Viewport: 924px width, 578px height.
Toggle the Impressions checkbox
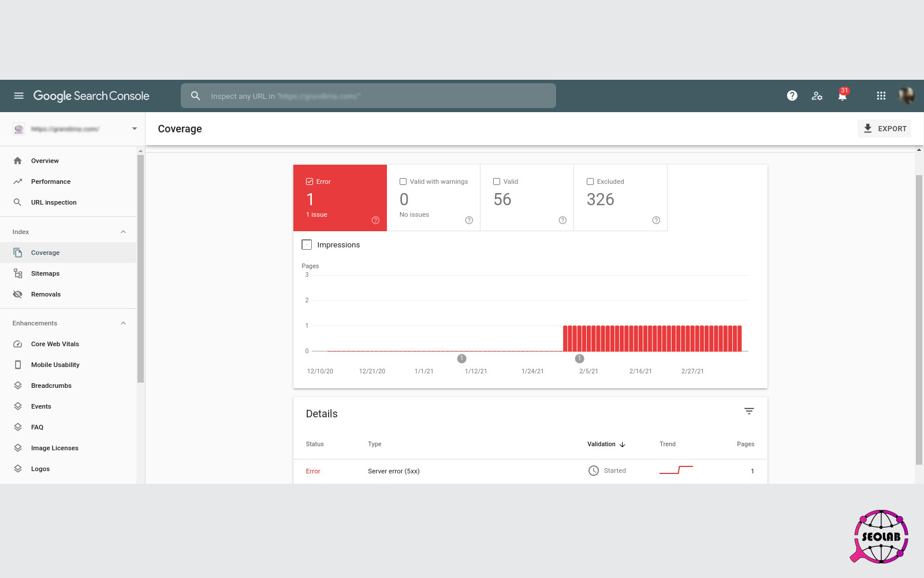[x=307, y=245]
